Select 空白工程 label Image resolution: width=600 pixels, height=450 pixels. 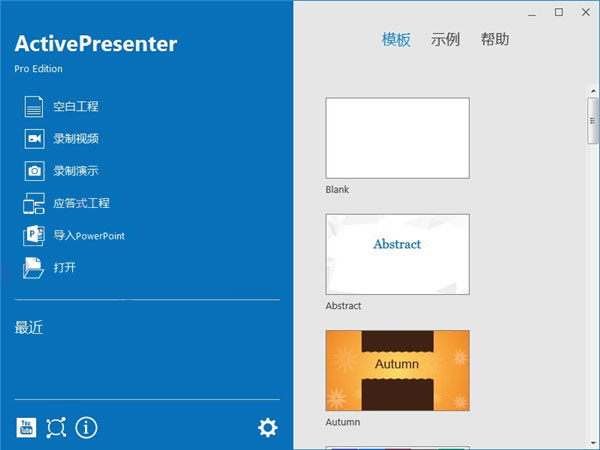point(76,106)
